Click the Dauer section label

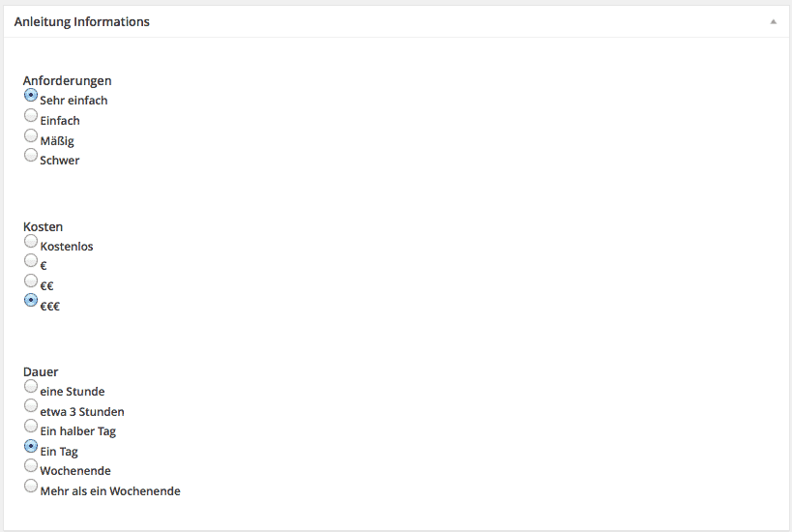coord(41,371)
